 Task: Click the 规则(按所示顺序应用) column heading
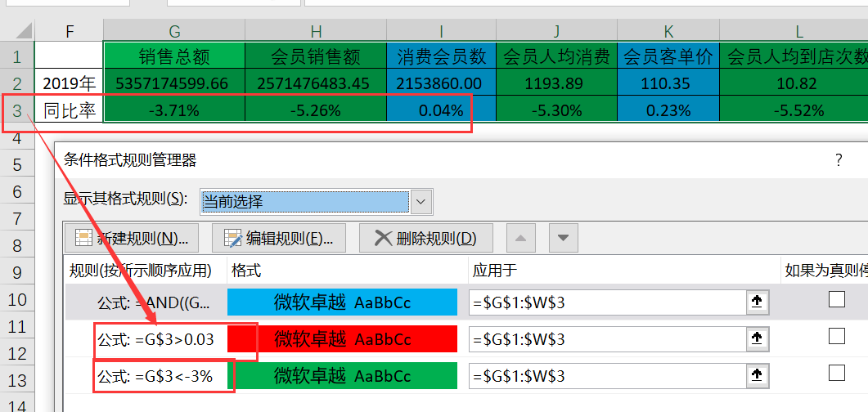click(x=141, y=271)
